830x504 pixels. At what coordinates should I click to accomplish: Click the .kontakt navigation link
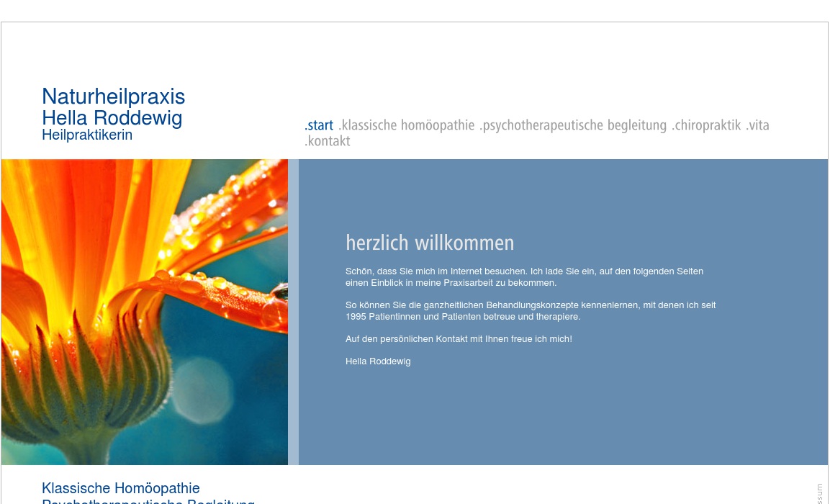(328, 141)
